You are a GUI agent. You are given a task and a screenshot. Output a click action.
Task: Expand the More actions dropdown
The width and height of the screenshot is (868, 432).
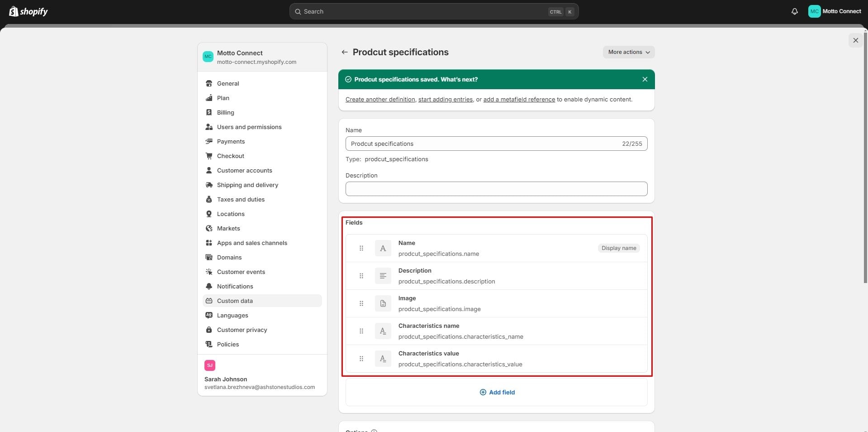pos(628,52)
